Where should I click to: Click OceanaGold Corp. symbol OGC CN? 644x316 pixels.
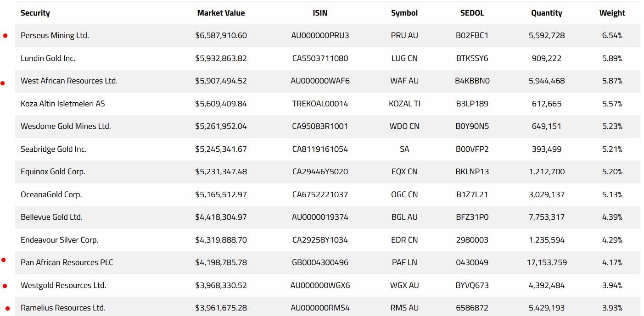click(x=404, y=194)
